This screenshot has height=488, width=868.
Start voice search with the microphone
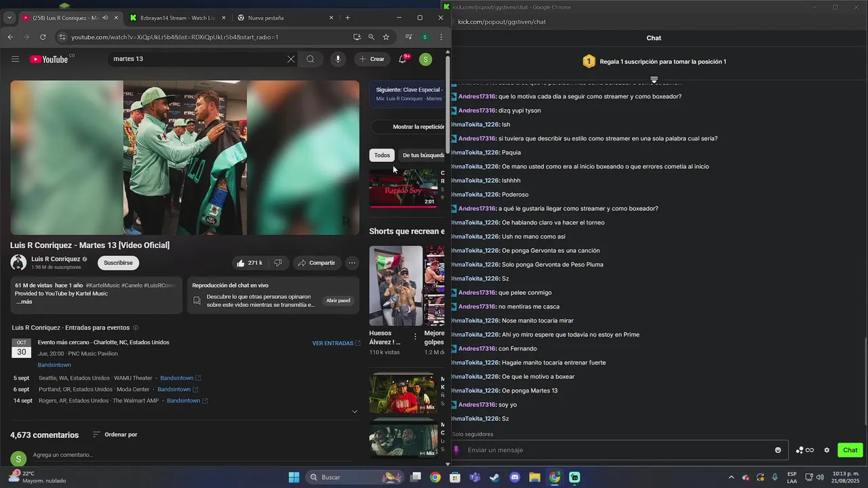tap(338, 59)
